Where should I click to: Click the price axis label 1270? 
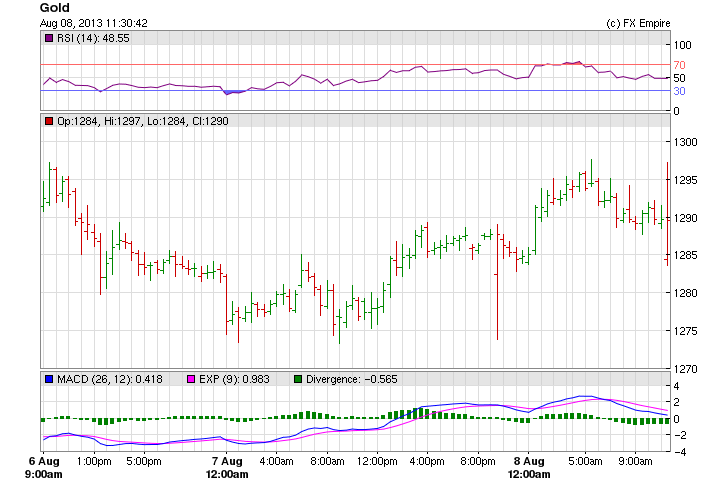pyautogui.click(x=686, y=369)
